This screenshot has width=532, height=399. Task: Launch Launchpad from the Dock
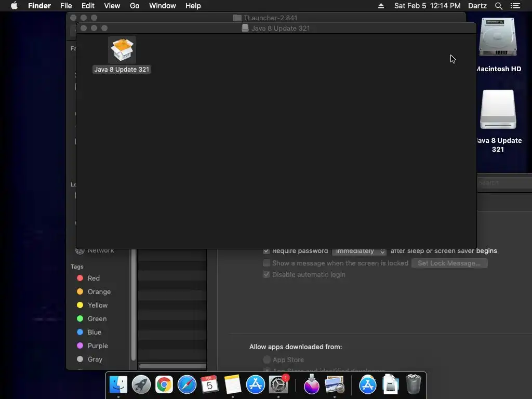[x=141, y=384]
